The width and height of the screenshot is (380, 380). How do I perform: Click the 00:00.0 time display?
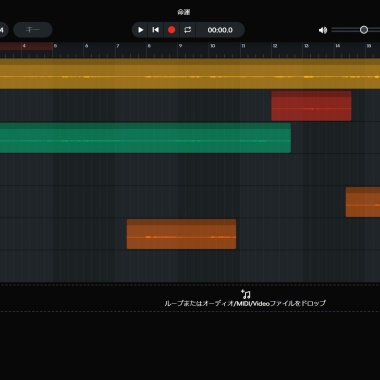pos(220,30)
